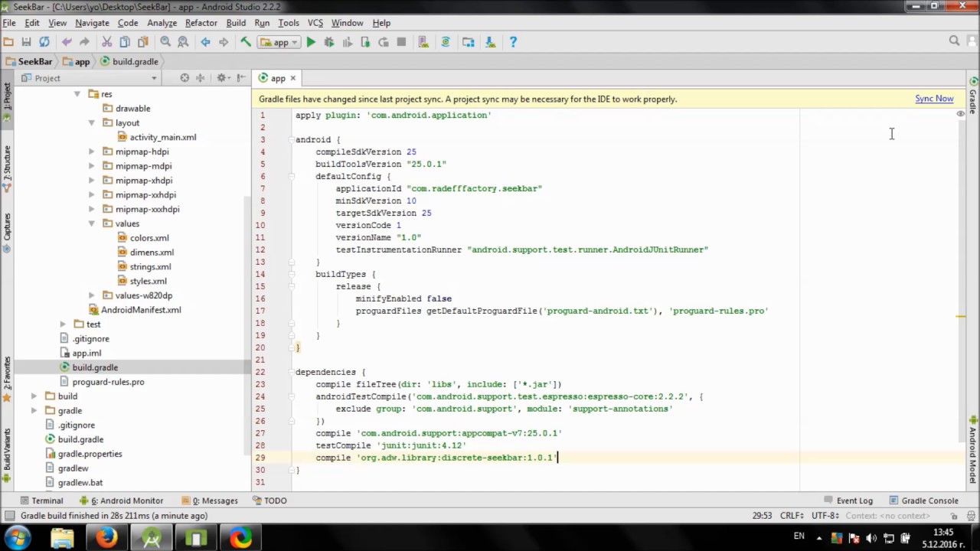This screenshot has height=551, width=980.
Task: Make Project with green hammer icon
Action: tap(246, 42)
